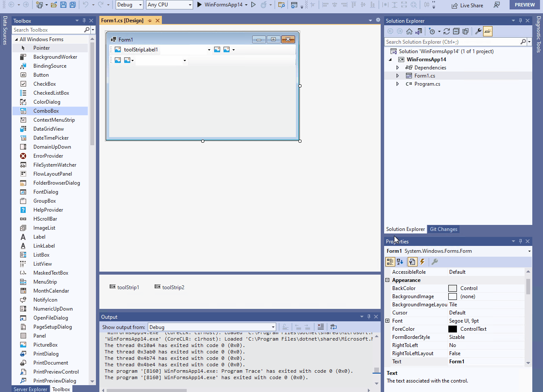Viewport: 543px width, 392px height.
Task: Sort properties alphabetically in the Properties panel
Action: (399, 261)
